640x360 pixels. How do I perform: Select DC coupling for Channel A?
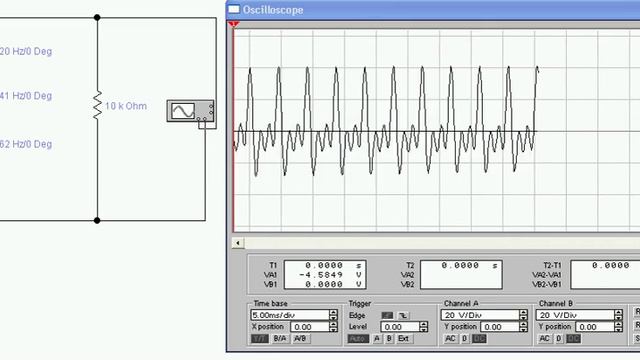point(479,339)
